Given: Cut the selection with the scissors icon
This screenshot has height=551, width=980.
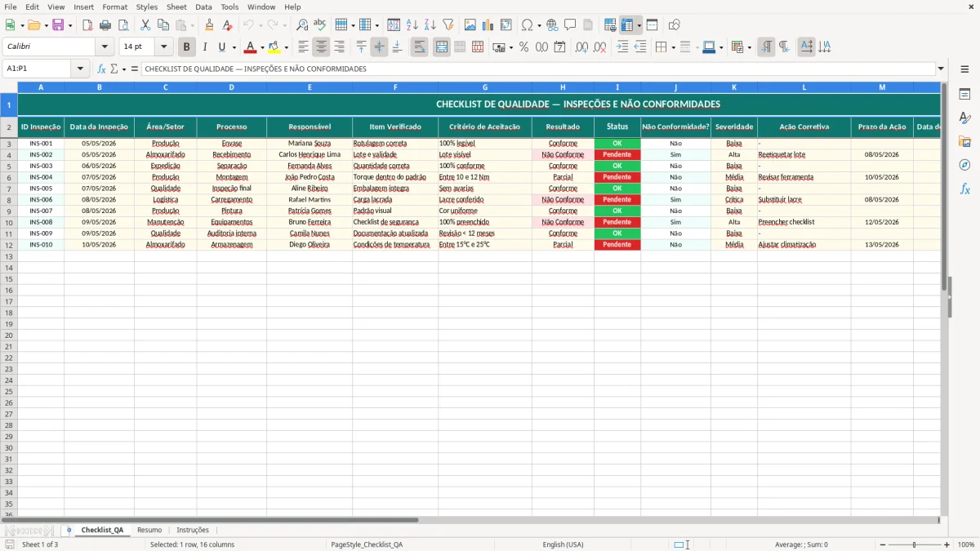Looking at the screenshot, I should click(145, 25).
